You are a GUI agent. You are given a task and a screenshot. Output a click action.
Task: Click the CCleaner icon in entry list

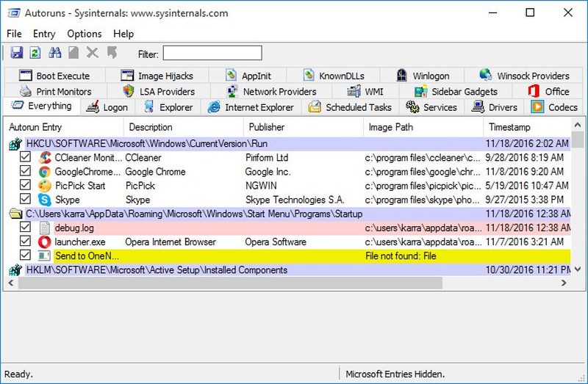(x=45, y=158)
